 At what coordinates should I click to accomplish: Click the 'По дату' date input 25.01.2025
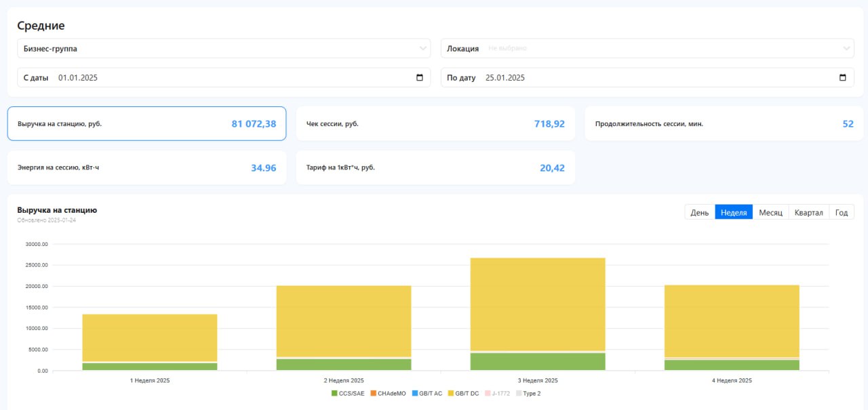(x=648, y=77)
